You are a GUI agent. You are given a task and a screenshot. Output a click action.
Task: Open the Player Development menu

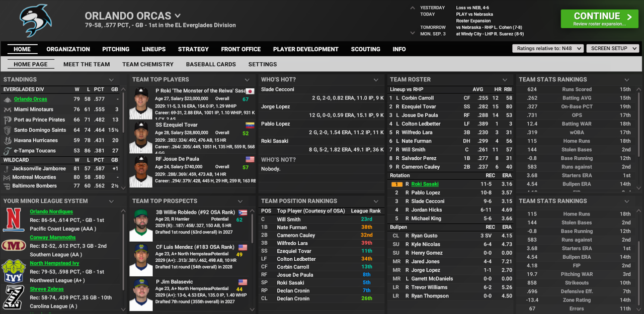[306, 49]
